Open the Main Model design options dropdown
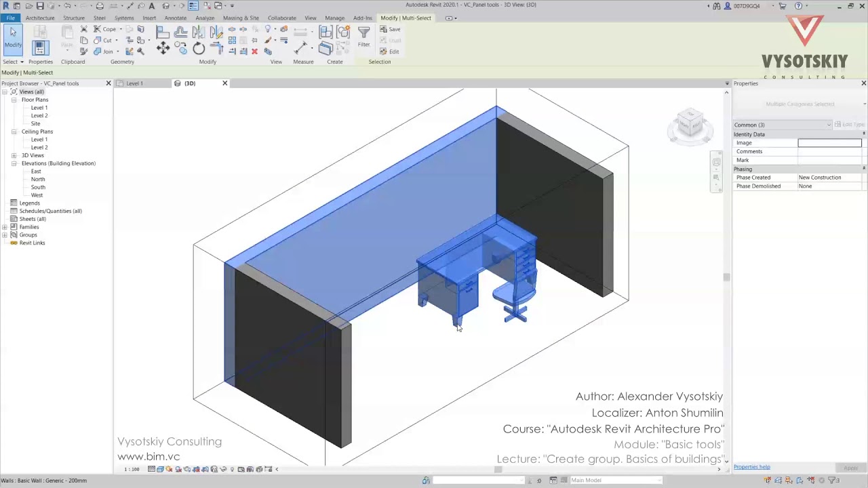 coord(616,481)
